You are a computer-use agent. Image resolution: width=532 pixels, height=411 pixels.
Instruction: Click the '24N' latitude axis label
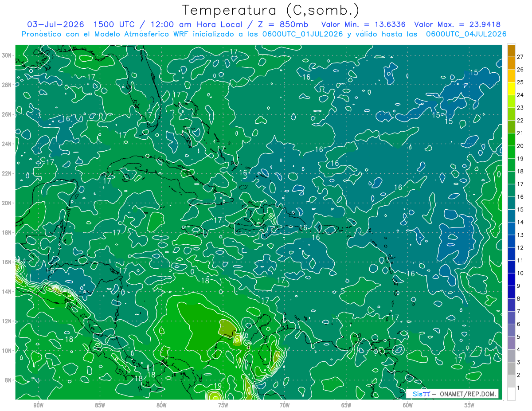pyautogui.click(x=7, y=144)
